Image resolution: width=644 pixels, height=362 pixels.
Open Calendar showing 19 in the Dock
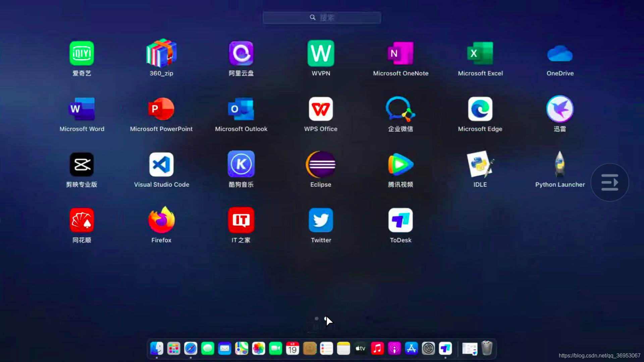pyautogui.click(x=292, y=349)
